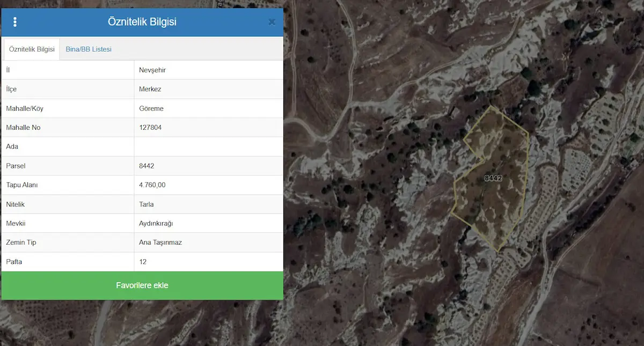
Task: Click the Tapu Alanı label cell
Action: coord(68,185)
